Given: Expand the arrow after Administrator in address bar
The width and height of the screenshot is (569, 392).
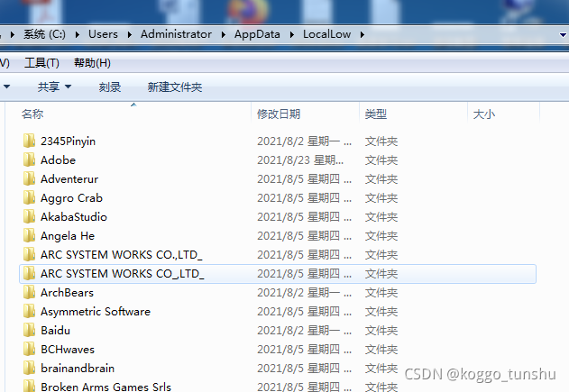Looking at the screenshot, I should pos(223,34).
